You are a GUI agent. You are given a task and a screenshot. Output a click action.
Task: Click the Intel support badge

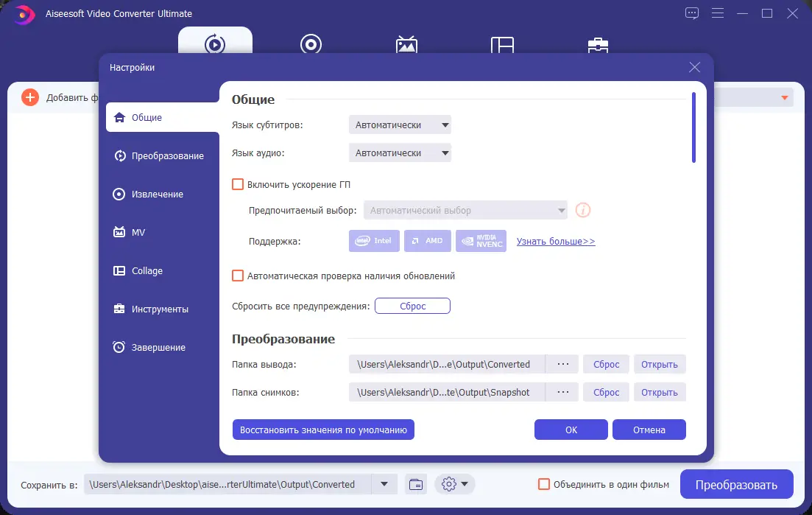pos(374,241)
